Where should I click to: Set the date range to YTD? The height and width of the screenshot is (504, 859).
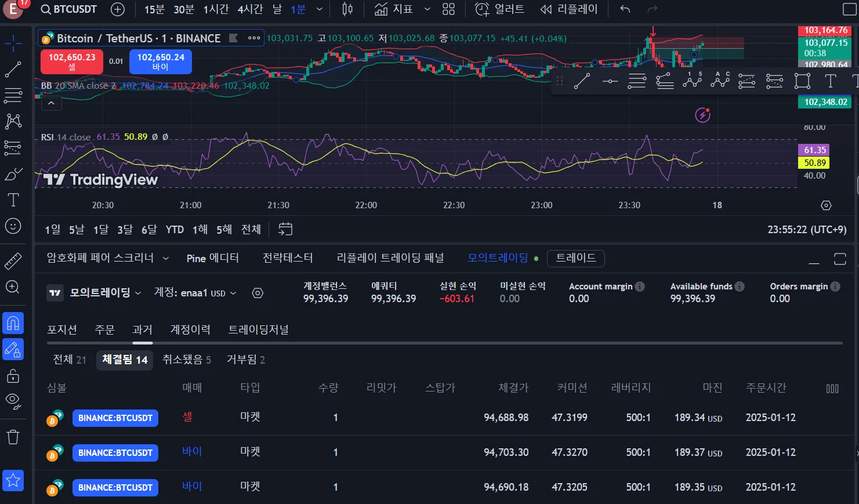[x=175, y=230]
